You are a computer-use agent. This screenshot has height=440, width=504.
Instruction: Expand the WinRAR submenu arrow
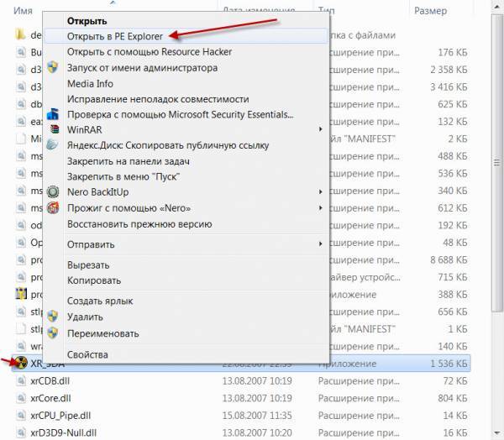click(320, 129)
